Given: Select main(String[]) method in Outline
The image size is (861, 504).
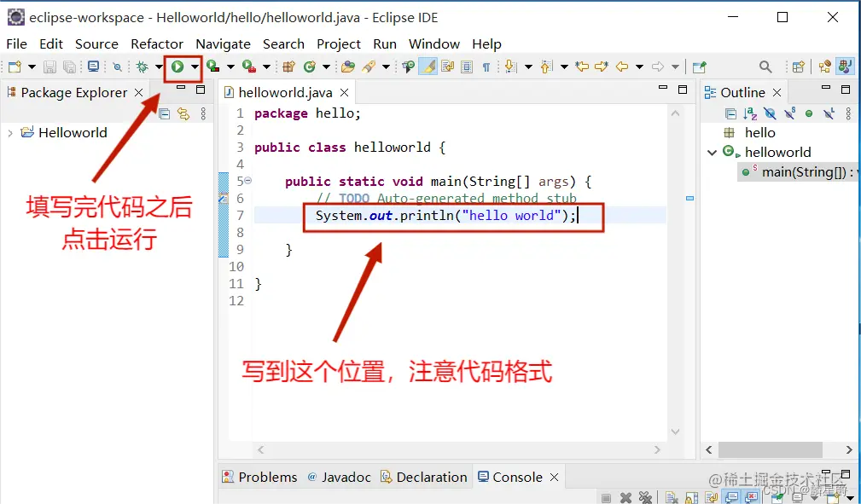Looking at the screenshot, I should (x=800, y=172).
